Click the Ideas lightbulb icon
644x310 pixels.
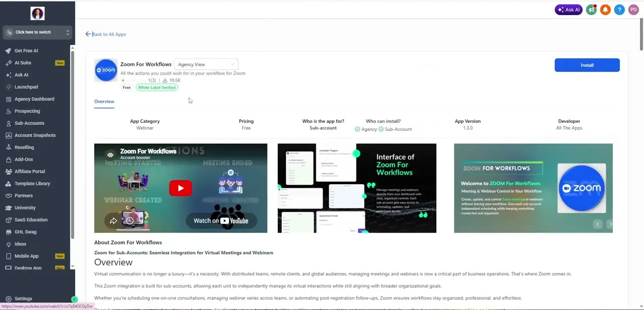click(9, 244)
